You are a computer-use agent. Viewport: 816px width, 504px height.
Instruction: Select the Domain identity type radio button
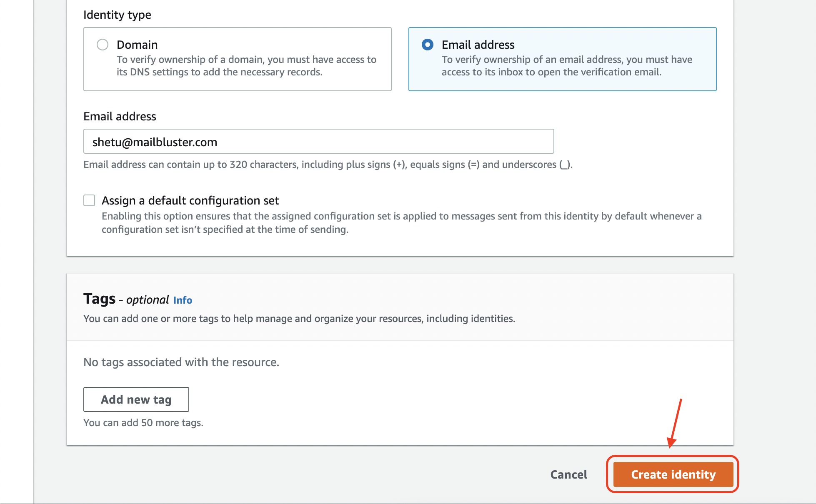103,45
